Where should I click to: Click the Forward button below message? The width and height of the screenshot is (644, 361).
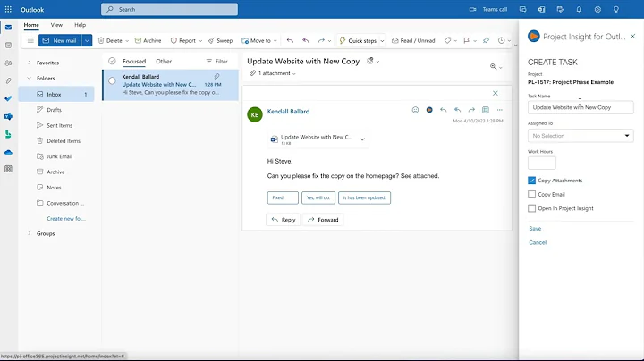(323, 220)
